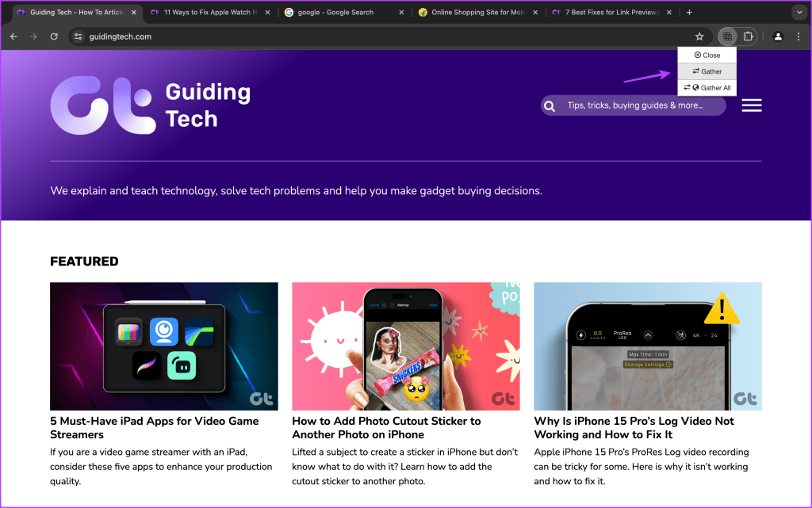This screenshot has height=508, width=812.
Task: Click the cutout sticker article description text
Action: coord(405,467)
